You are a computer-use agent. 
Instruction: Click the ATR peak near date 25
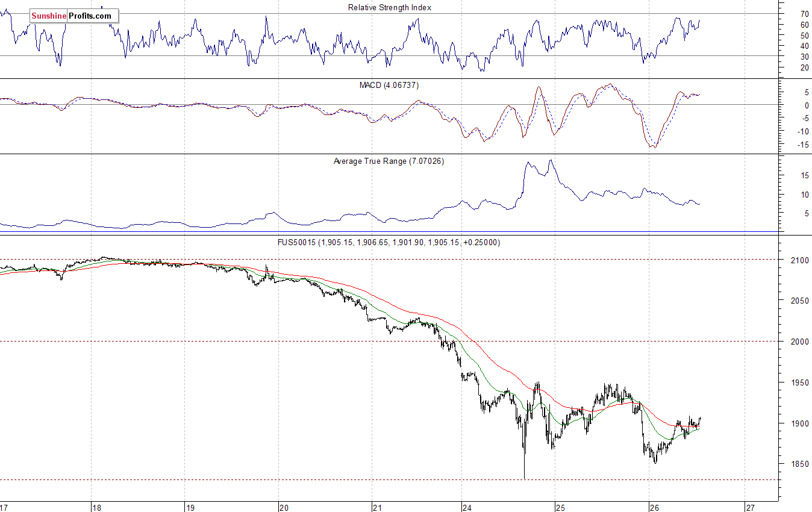coord(550,161)
